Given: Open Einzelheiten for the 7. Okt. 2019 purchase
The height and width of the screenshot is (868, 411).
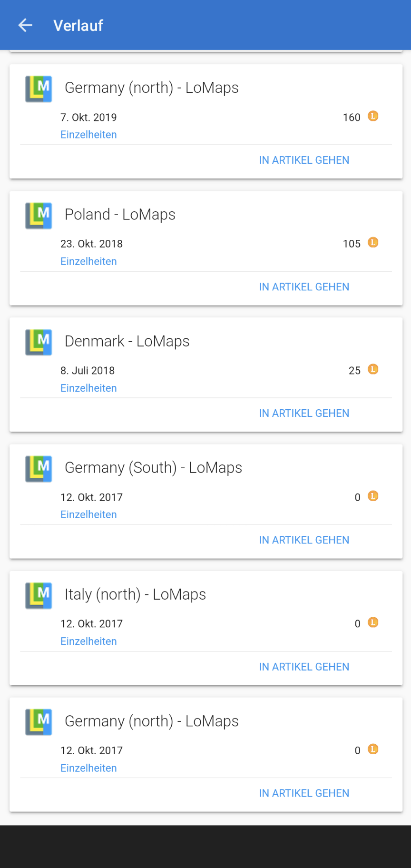Looking at the screenshot, I should (x=88, y=135).
